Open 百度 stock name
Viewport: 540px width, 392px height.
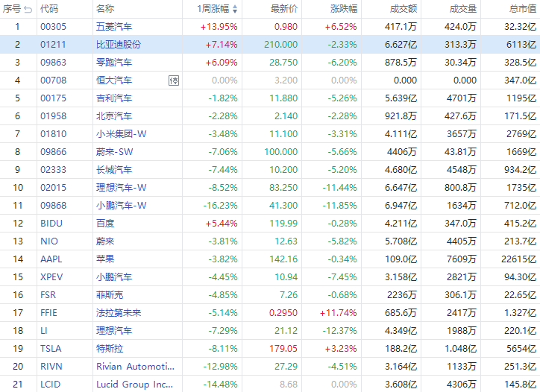[105, 224]
